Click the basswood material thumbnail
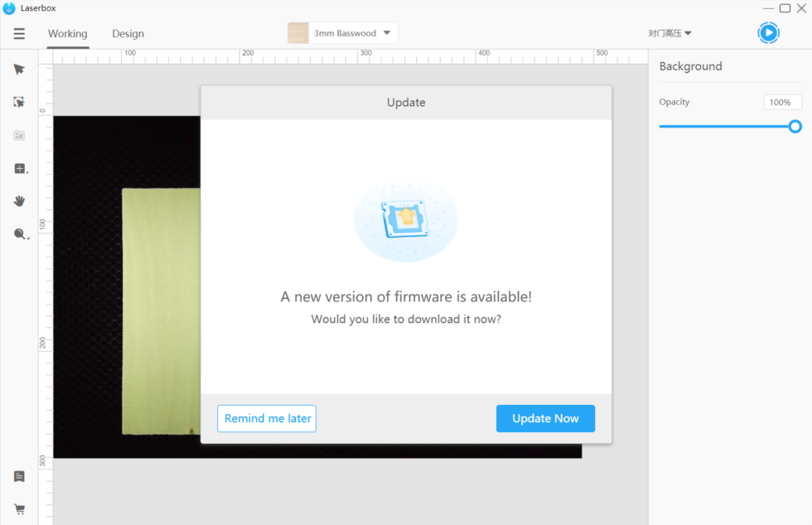Image resolution: width=812 pixels, height=525 pixels. (298, 33)
